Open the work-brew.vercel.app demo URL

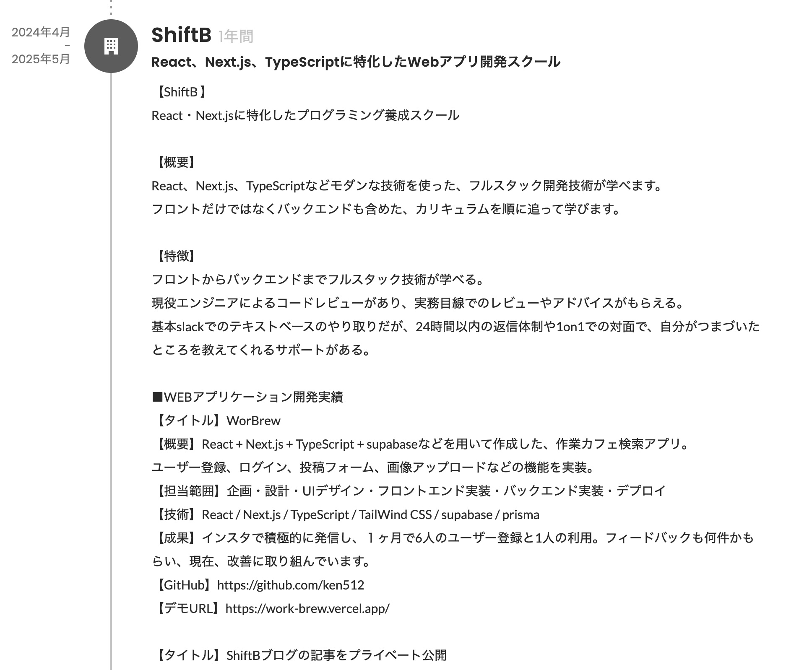coord(307,608)
